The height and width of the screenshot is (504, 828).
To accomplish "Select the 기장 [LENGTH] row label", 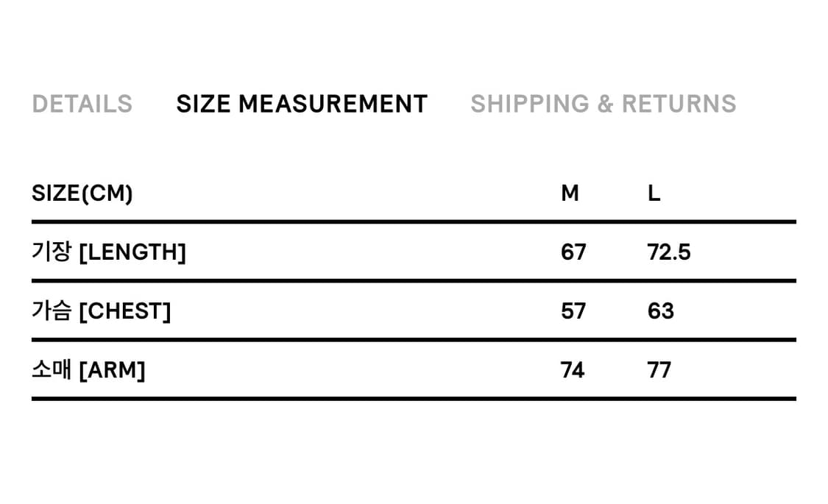I will point(109,252).
